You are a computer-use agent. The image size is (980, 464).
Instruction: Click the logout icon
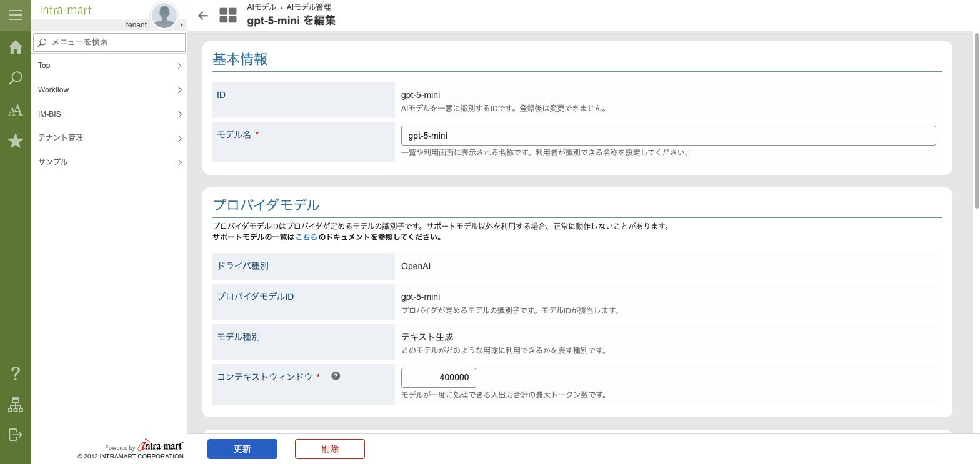coord(16,435)
